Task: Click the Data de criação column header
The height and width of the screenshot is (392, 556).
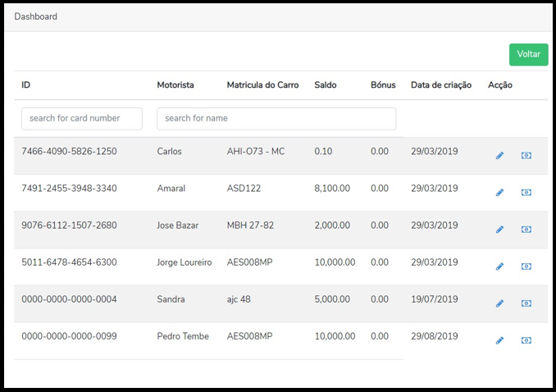Action: [x=440, y=85]
